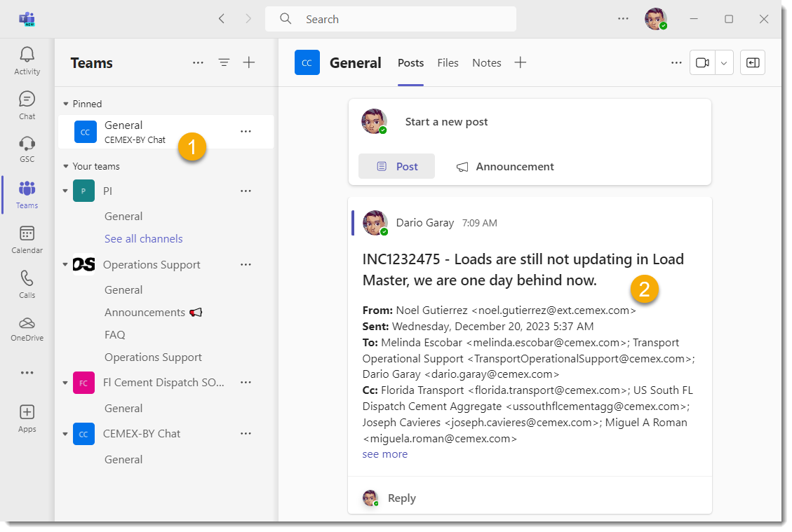Click the INC1232475 post title
This screenshot has height=532, width=792.
[x=523, y=270]
